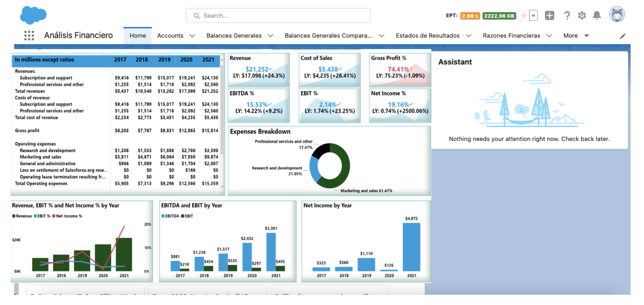This screenshot has height=305, width=644.
Task: Select the Home tab
Action: (x=138, y=36)
